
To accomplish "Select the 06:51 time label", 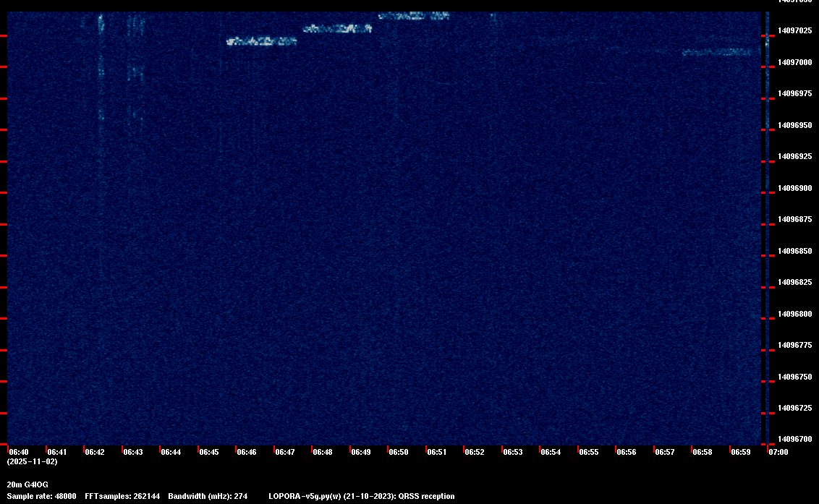I will [437, 452].
